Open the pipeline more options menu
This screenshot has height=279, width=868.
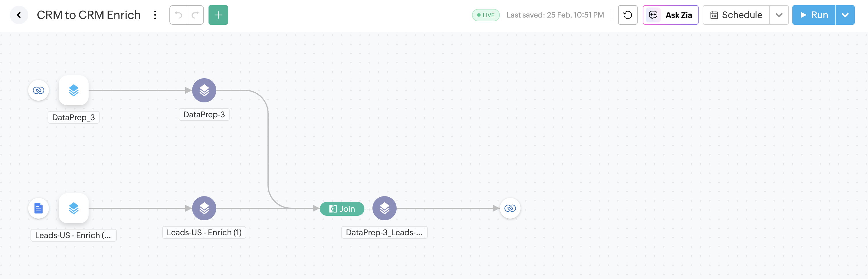click(155, 15)
